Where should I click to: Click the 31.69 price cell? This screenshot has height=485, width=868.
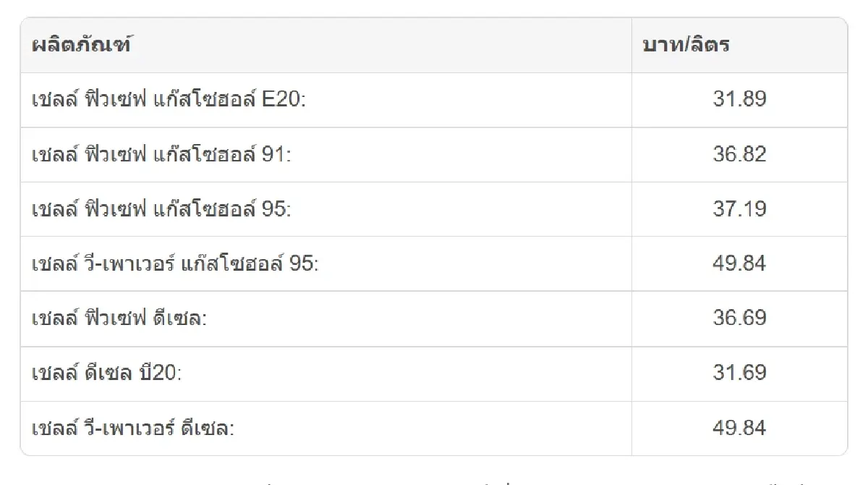[739, 374]
